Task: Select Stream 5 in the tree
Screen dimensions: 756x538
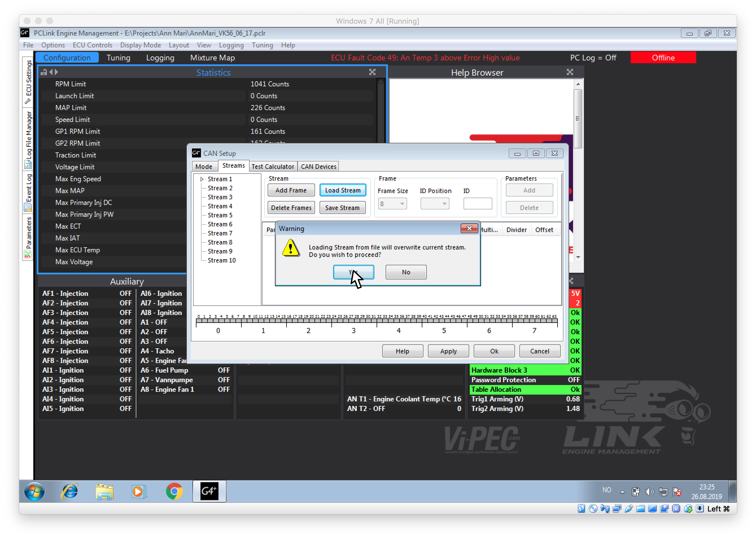Action: (x=220, y=215)
